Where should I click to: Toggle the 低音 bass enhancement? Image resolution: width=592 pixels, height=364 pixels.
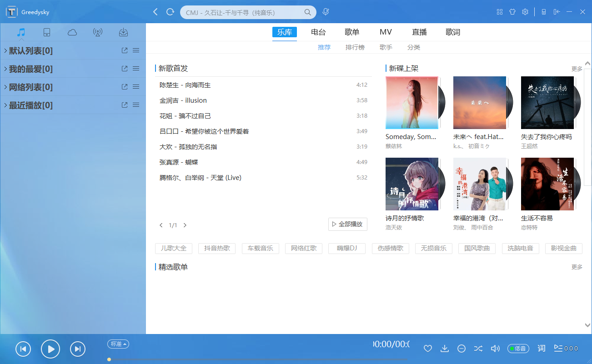[518, 349]
